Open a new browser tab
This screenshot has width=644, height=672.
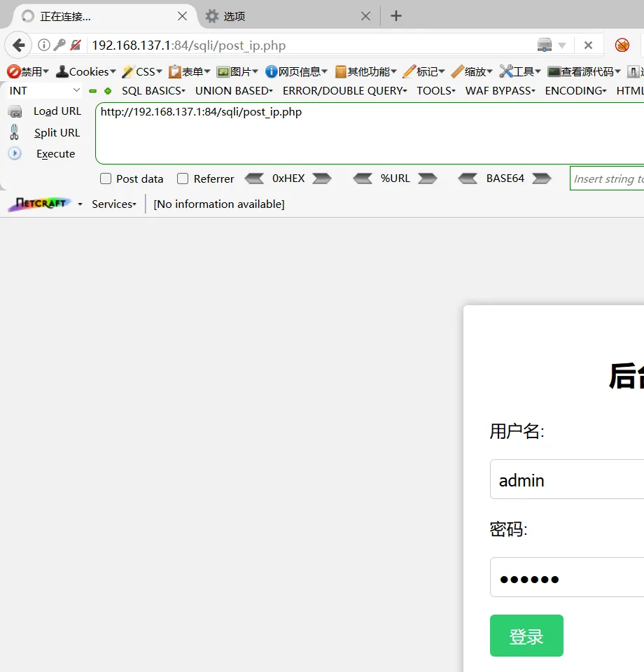[x=396, y=15]
